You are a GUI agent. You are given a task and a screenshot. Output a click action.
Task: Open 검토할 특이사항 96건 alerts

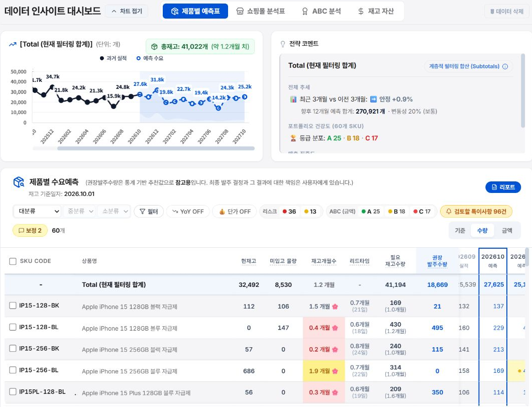click(x=476, y=212)
